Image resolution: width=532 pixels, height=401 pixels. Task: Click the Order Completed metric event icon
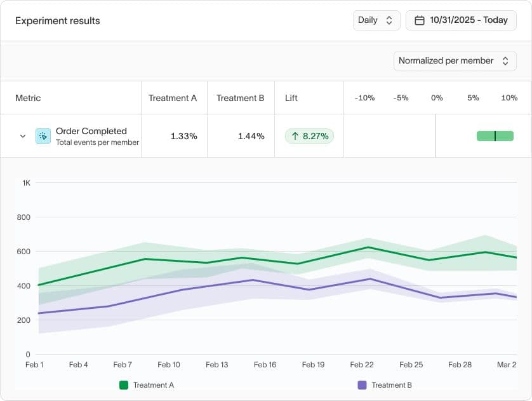point(43,135)
